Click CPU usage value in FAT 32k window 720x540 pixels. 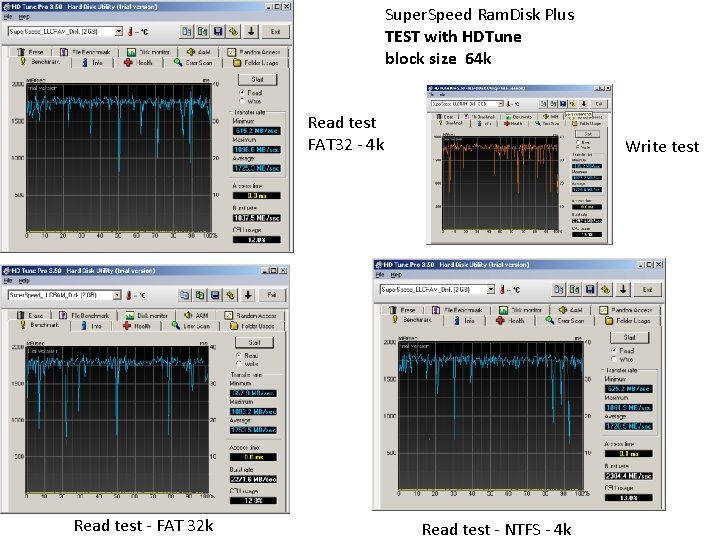coord(253,501)
